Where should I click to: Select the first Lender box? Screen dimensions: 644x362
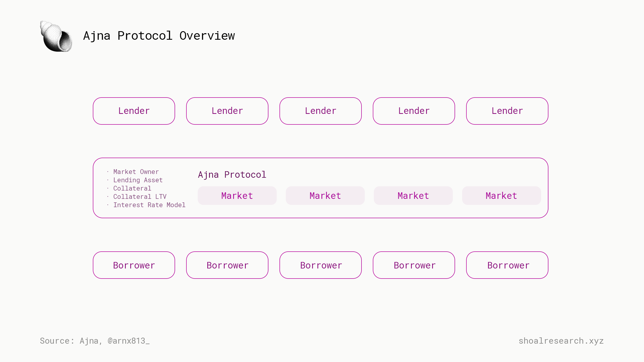pos(134,111)
